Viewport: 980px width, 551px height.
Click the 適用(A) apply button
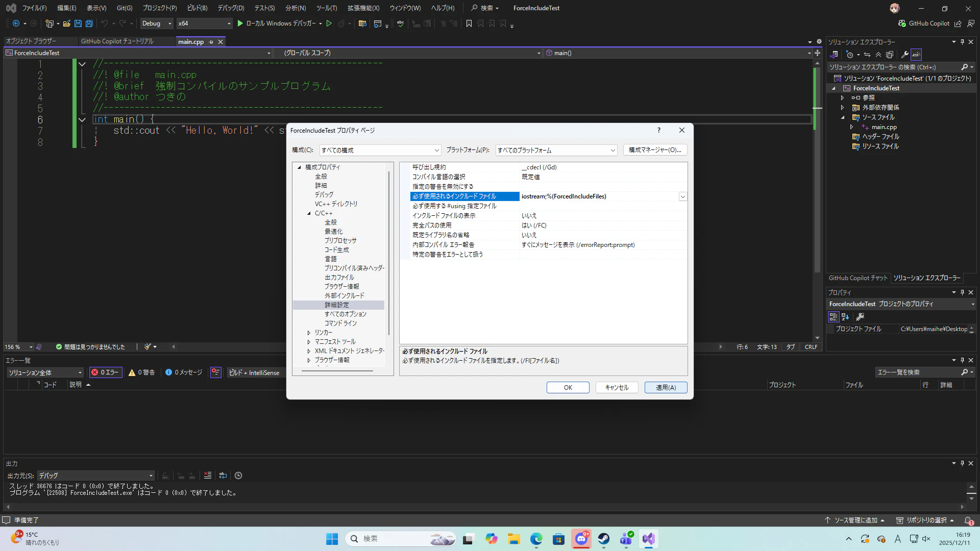[666, 388]
